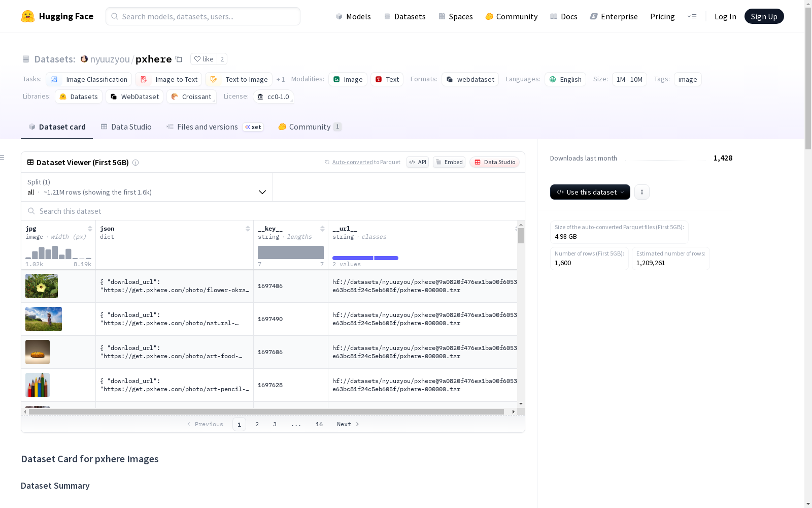Open the Text-to-Image task tag
Screen dimensions: 812x508
point(239,79)
